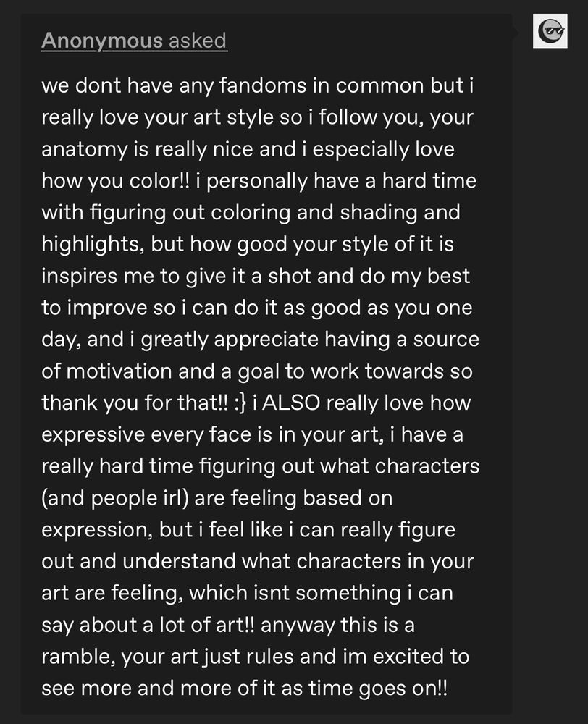588x724 pixels.
Task: Click the line "with figuring out coloring and shading"
Action: pyautogui.click(x=251, y=212)
